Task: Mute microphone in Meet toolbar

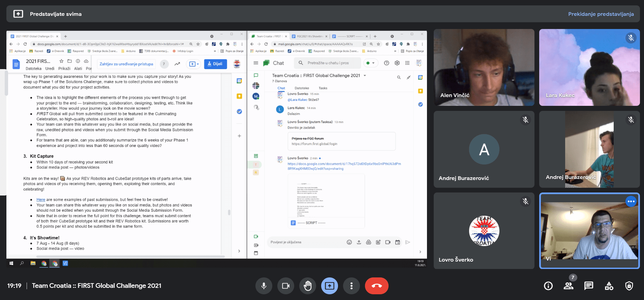Action: [x=264, y=286]
